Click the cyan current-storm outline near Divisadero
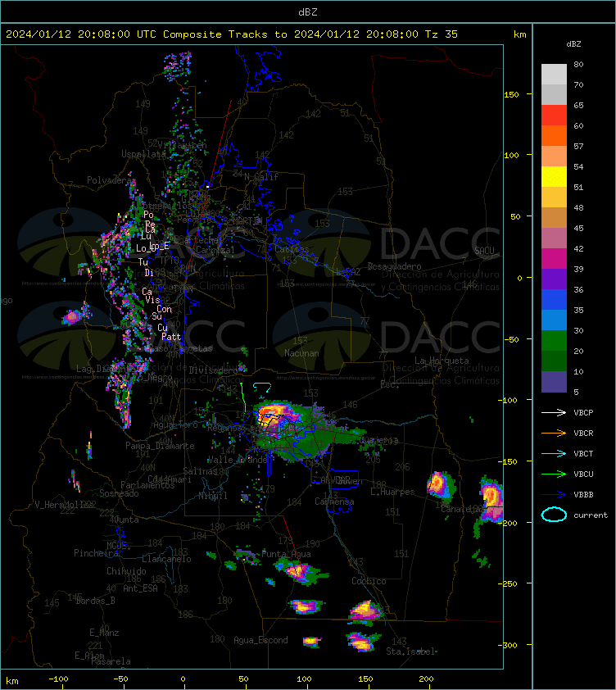 [x=262, y=388]
